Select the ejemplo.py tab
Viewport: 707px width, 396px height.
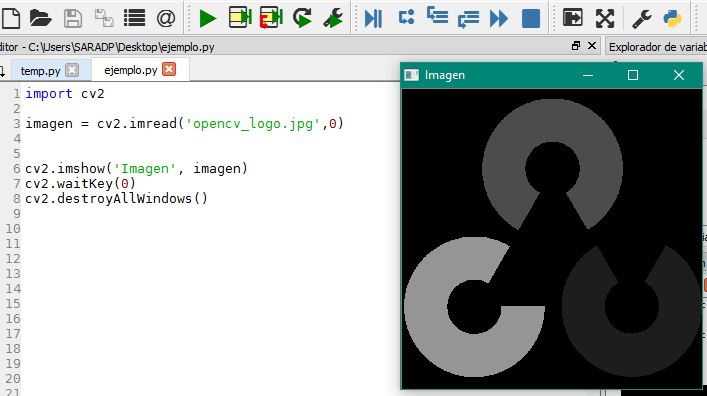(x=130, y=70)
